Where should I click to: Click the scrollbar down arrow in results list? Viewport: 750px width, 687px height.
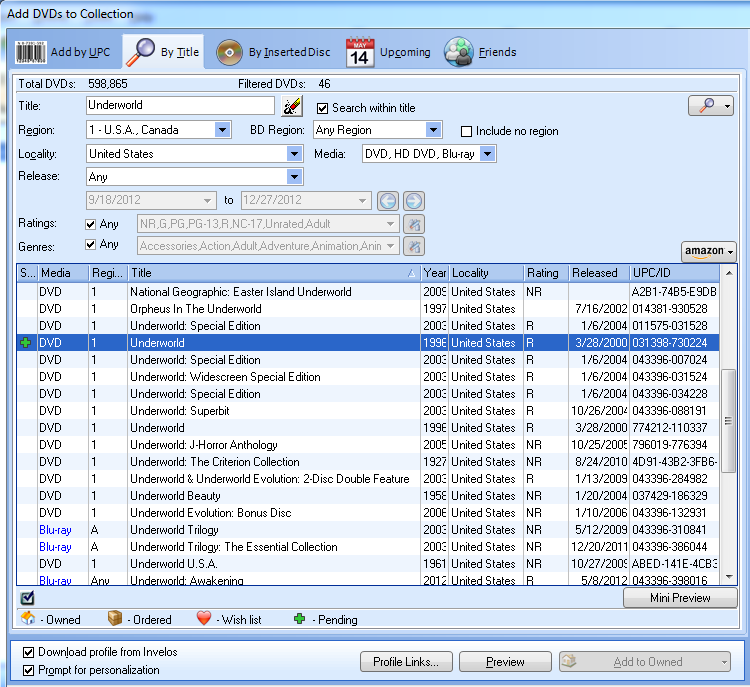click(x=729, y=577)
